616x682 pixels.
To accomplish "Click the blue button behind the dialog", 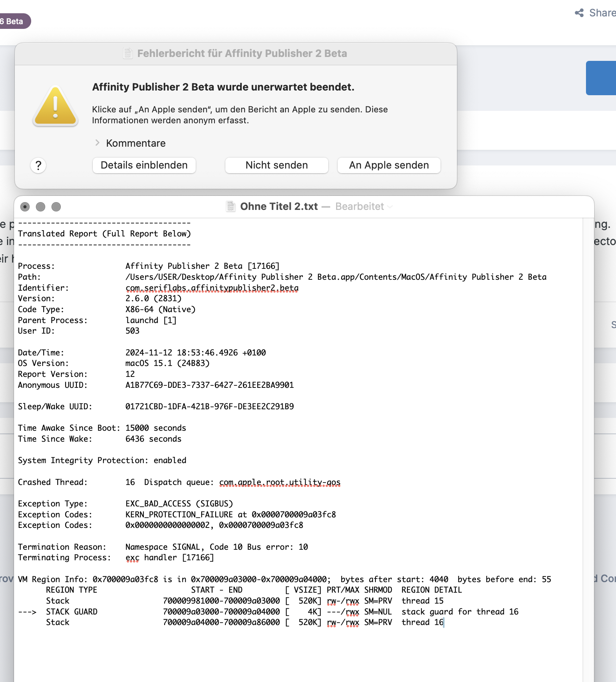I will coord(601,78).
